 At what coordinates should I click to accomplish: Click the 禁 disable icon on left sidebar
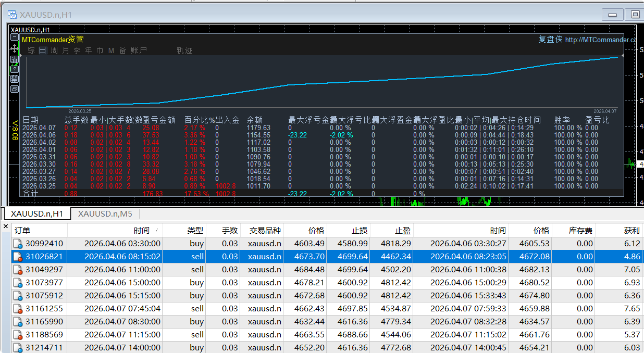[x=14, y=79]
